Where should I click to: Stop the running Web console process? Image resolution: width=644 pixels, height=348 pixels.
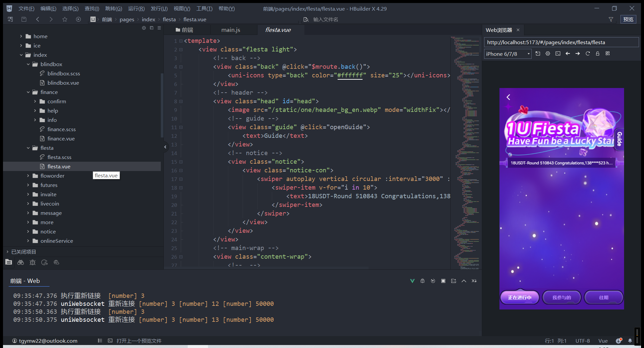[443, 281]
